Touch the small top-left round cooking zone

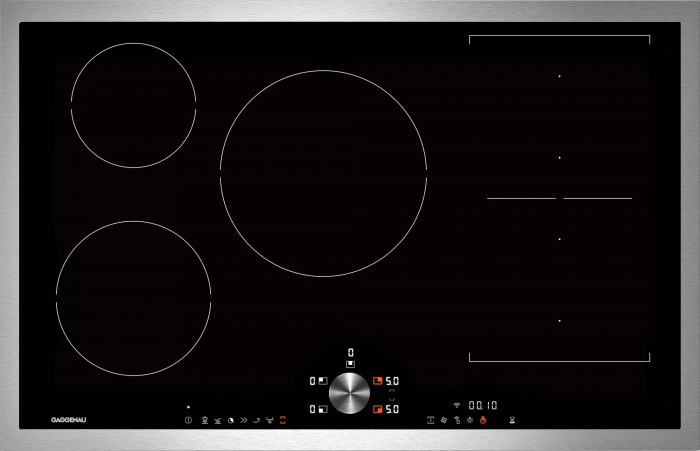click(x=133, y=105)
